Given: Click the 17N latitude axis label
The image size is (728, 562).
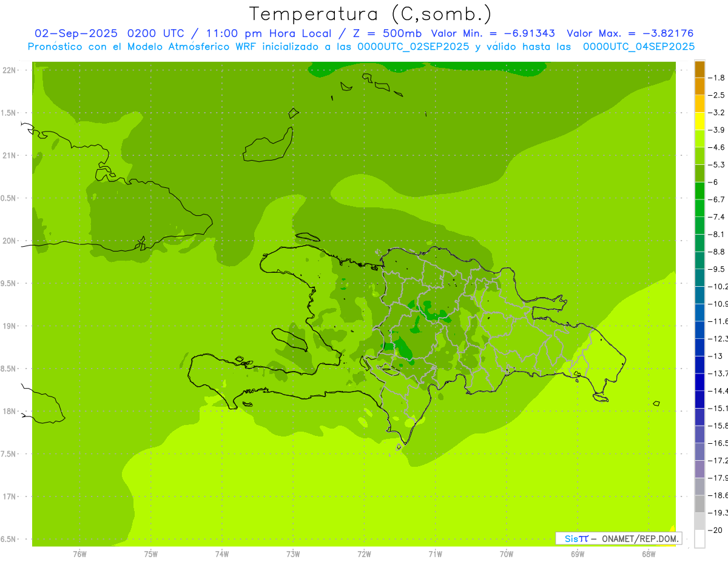Looking at the screenshot, I should [x=10, y=497].
